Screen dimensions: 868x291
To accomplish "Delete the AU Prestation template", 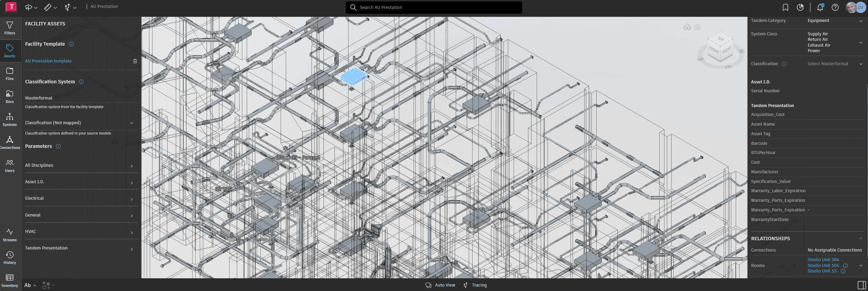I will click(135, 61).
